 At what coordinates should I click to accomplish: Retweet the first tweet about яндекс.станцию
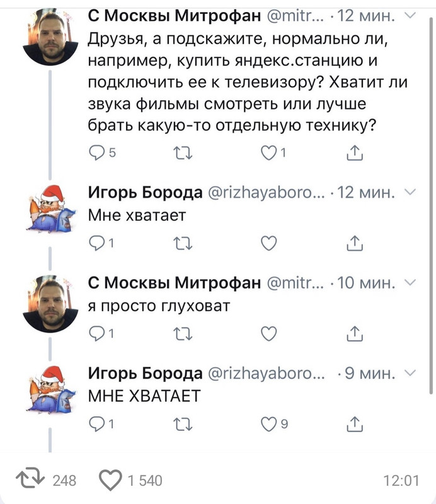(183, 153)
